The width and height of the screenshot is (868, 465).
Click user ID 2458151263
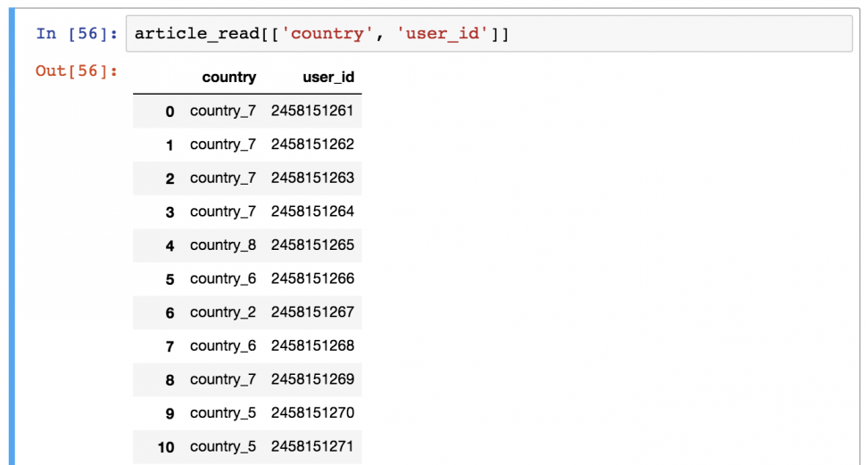312,179
